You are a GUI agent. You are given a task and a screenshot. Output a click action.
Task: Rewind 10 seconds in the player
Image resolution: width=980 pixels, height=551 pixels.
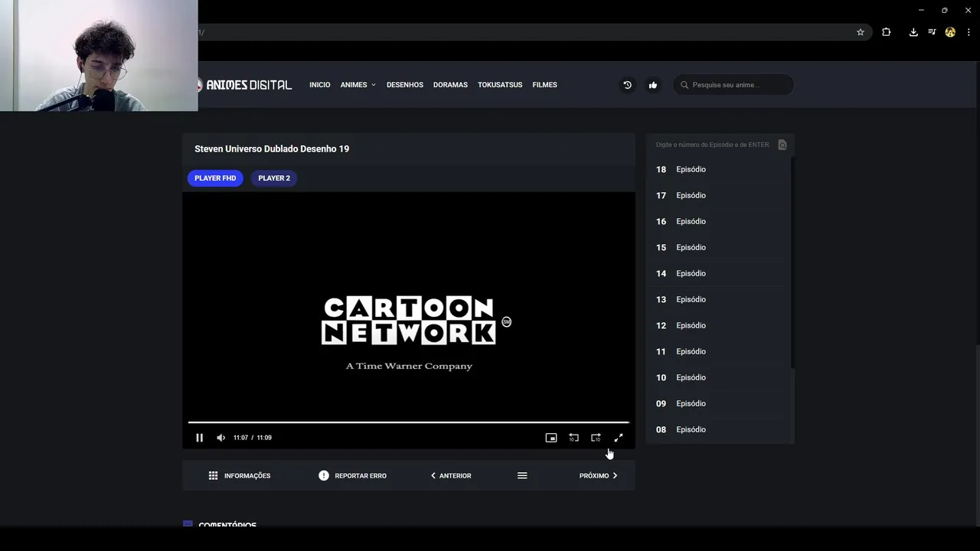coord(573,438)
